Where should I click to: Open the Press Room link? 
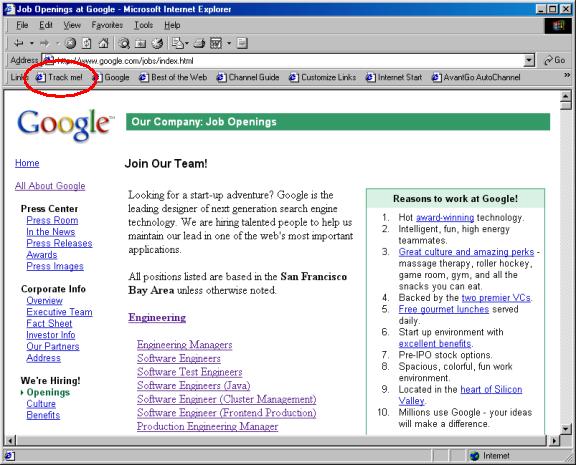[52, 220]
